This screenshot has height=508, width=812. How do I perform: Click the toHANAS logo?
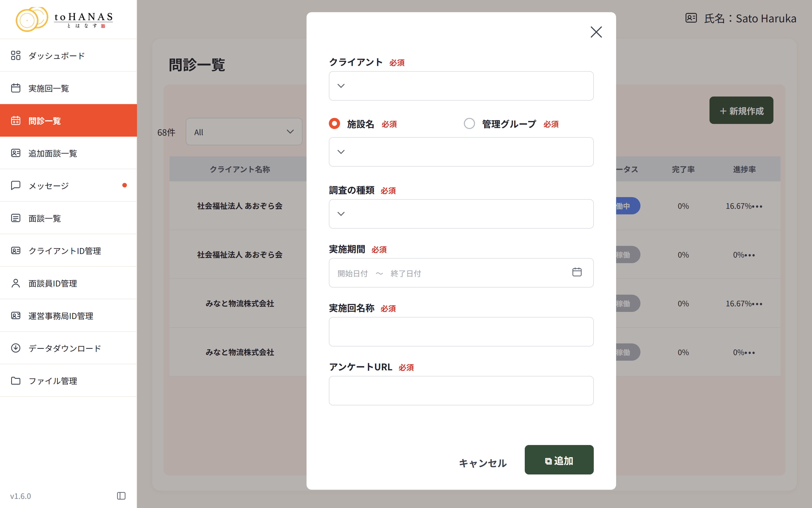click(x=64, y=19)
